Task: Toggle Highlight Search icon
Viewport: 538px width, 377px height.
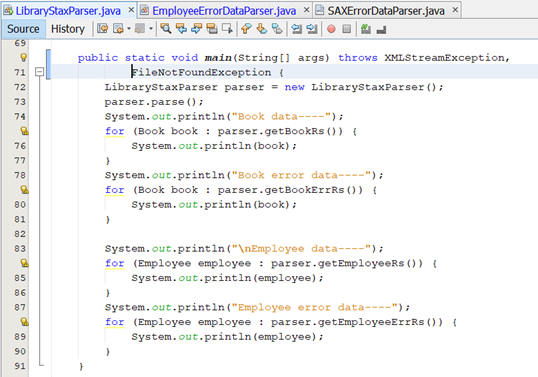Action: click(212, 29)
